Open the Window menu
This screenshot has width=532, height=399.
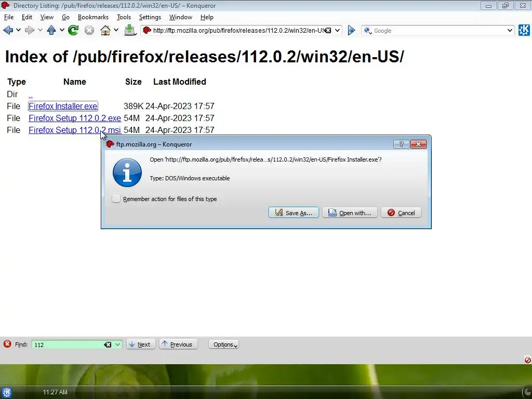[180, 17]
